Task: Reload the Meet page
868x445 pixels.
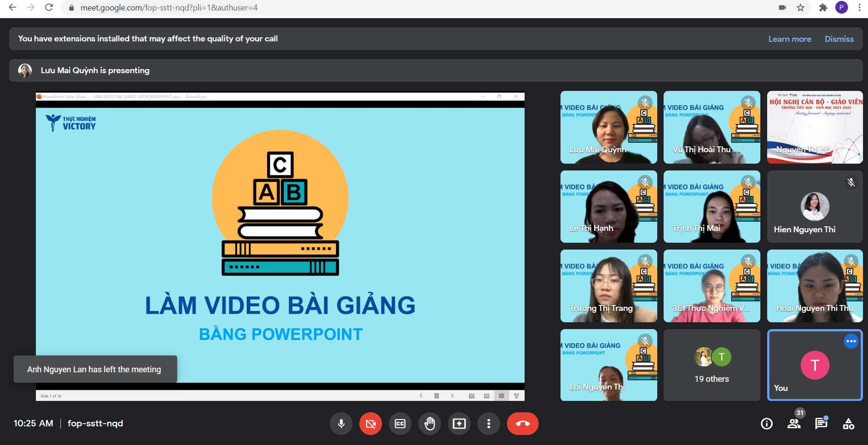Action: pos(49,8)
